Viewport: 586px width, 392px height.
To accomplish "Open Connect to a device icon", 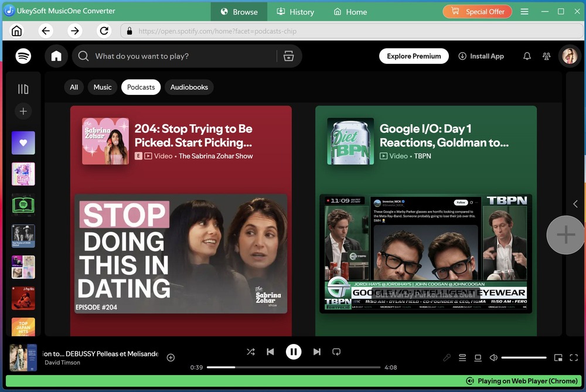I will pos(478,357).
